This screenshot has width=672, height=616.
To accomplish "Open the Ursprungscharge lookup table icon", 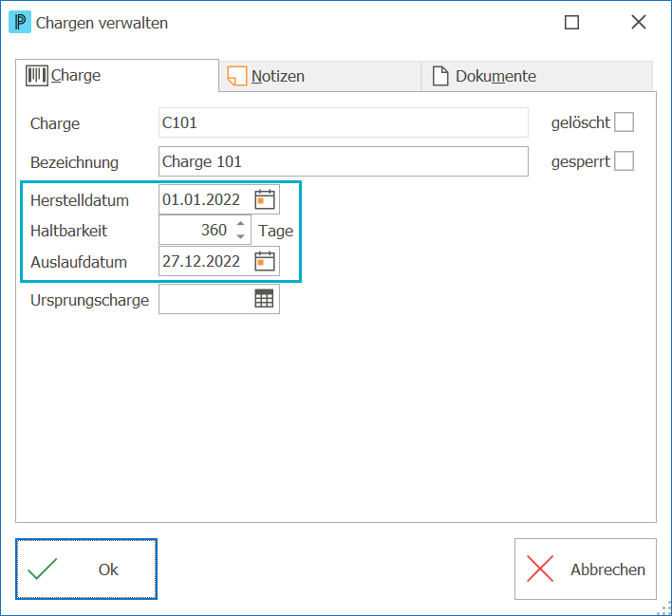I will pyautogui.click(x=264, y=299).
